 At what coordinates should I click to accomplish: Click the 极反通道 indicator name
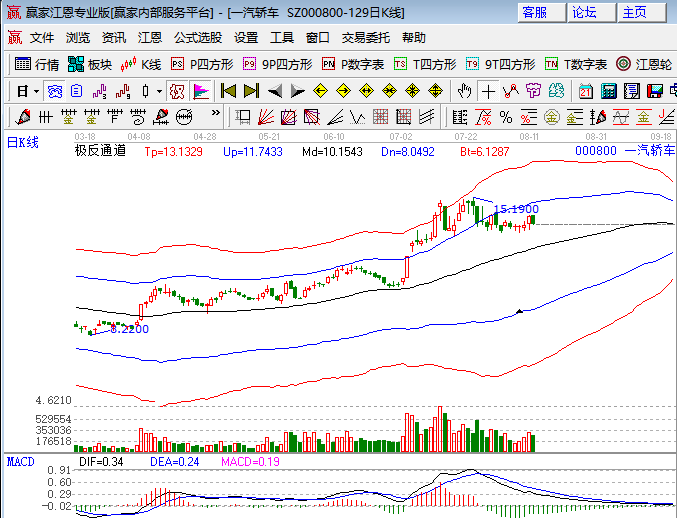[100, 151]
